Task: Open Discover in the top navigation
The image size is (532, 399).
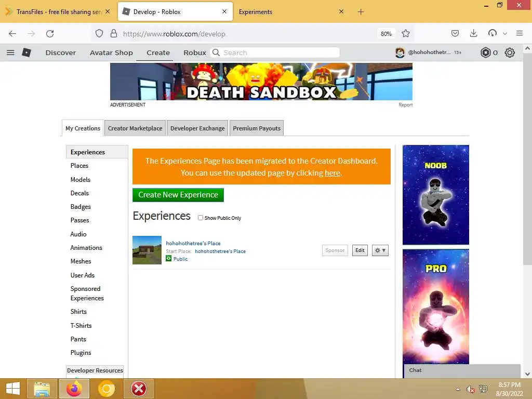Action: tap(61, 52)
